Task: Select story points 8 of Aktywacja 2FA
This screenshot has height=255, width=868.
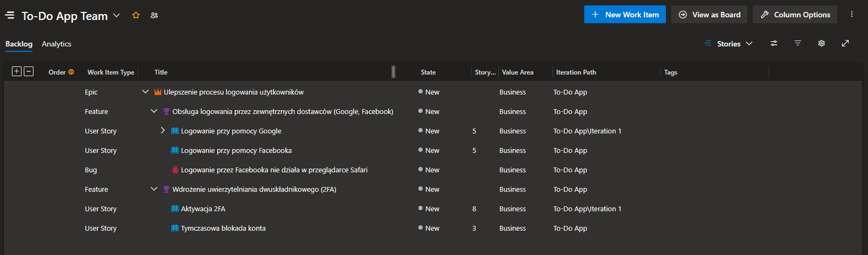Action: point(474,209)
